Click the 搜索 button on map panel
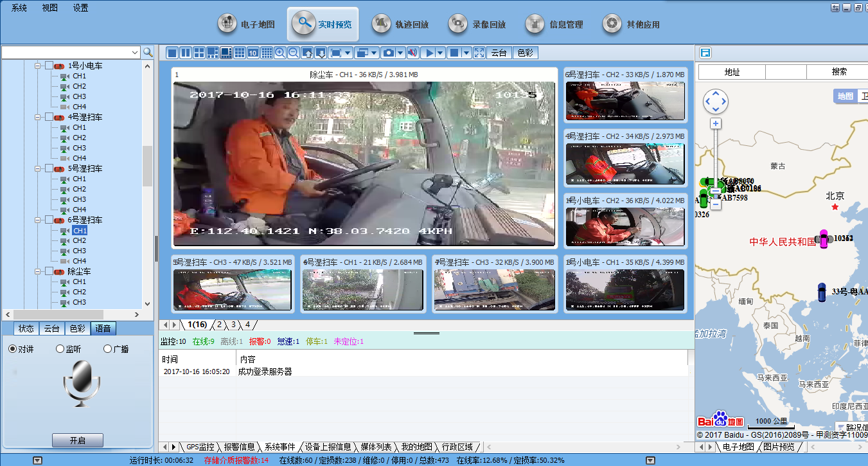 coord(838,72)
